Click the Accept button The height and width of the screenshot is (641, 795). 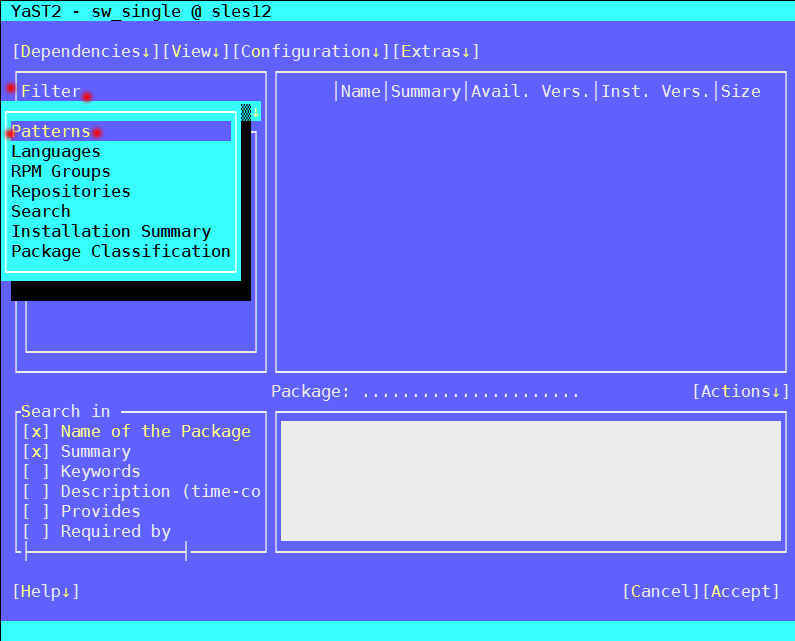point(741,591)
